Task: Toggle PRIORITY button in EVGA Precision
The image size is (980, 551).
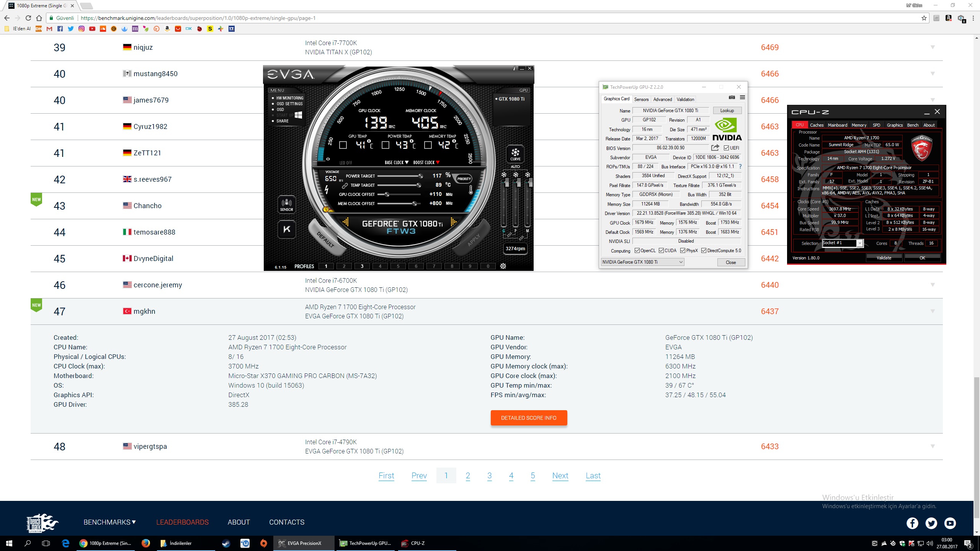Action: click(464, 179)
